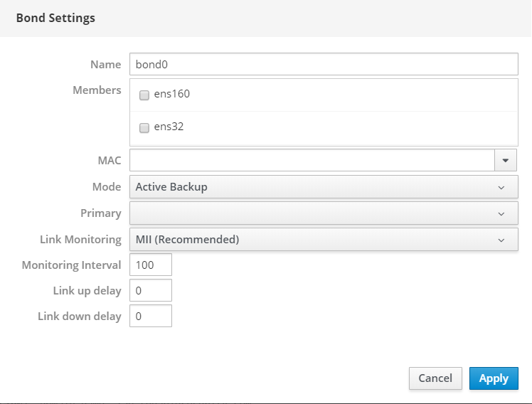Click the Link Monitoring label text
This screenshot has height=404, width=532.
pos(80,240)
